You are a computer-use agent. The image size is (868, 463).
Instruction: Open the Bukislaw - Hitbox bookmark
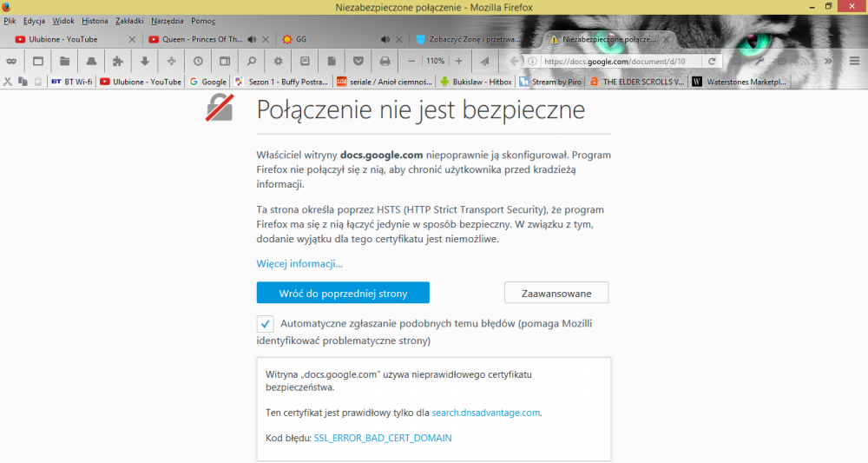[x=476, y=82]
